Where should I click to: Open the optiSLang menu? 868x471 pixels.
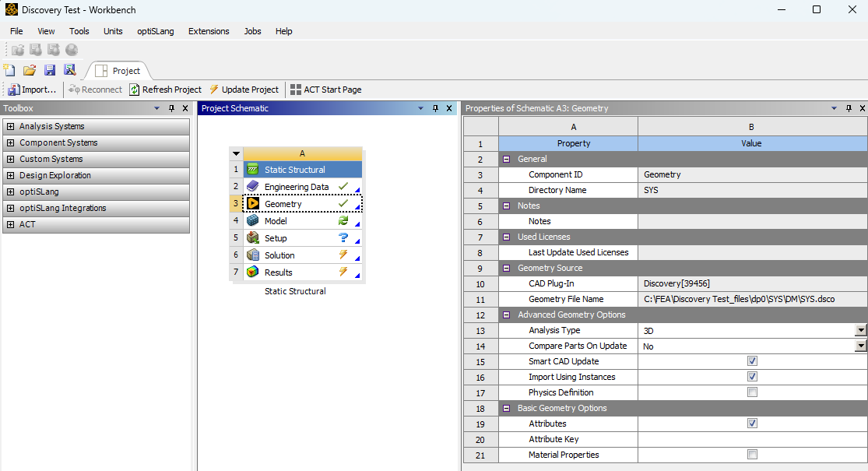(156, 31)
